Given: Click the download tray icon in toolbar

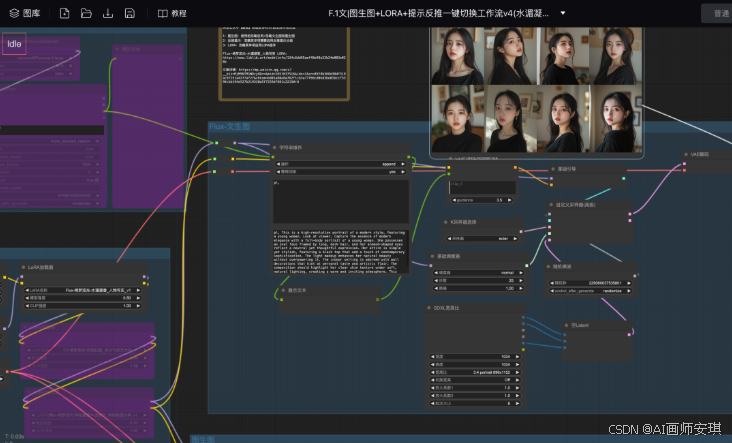Looking at the screenshot, I should coord(108,13).
